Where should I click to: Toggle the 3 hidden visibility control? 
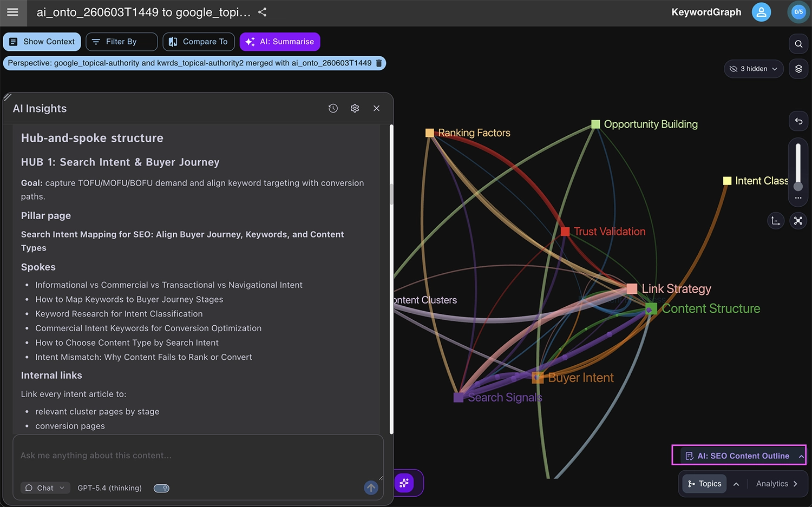[x=754, y=69]
